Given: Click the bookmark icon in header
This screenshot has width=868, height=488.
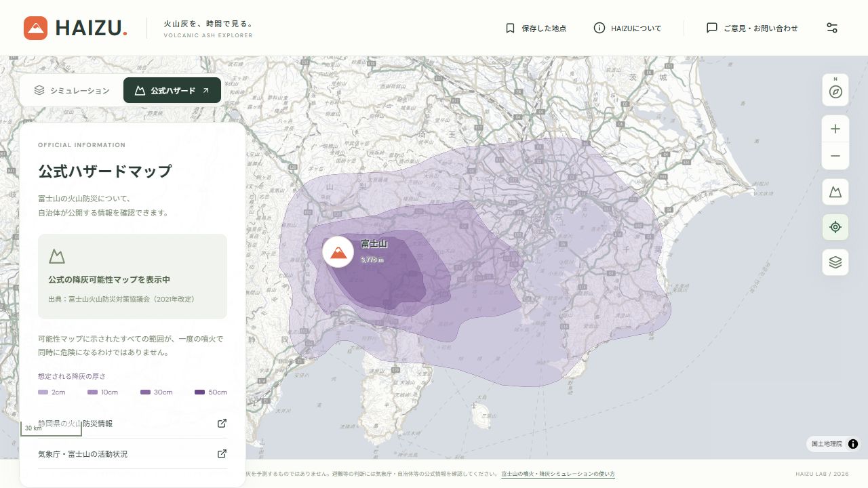Looking at the screenshot, I should click(511, 28).
